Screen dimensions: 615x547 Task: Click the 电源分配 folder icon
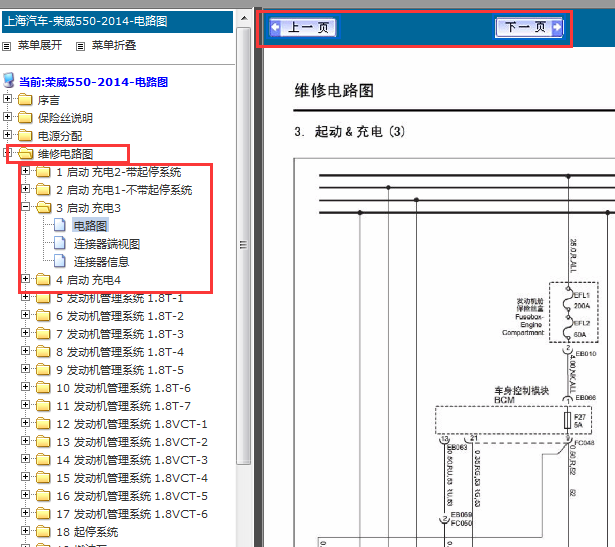25,136
